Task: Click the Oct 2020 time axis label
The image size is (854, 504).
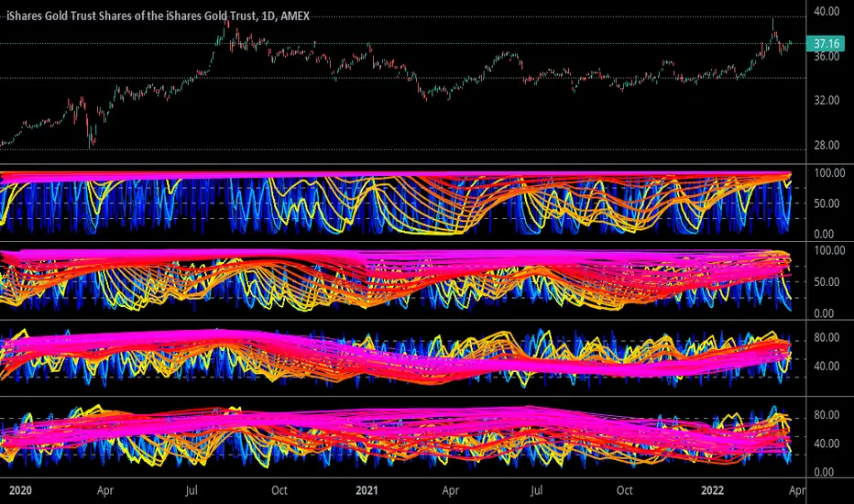Action: pos(279,490)
